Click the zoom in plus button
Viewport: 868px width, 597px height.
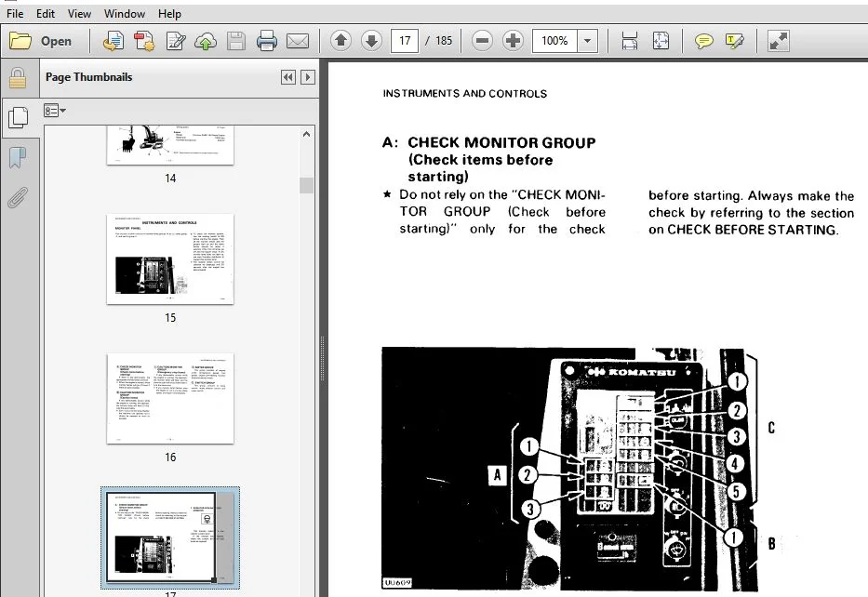coord(514,40)
